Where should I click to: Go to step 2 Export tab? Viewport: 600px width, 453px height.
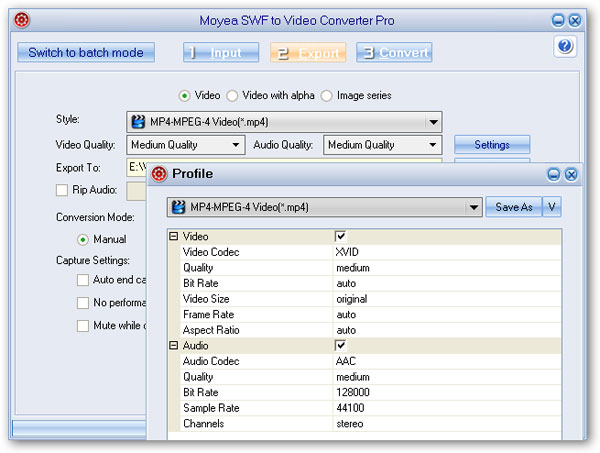(308, 52)
